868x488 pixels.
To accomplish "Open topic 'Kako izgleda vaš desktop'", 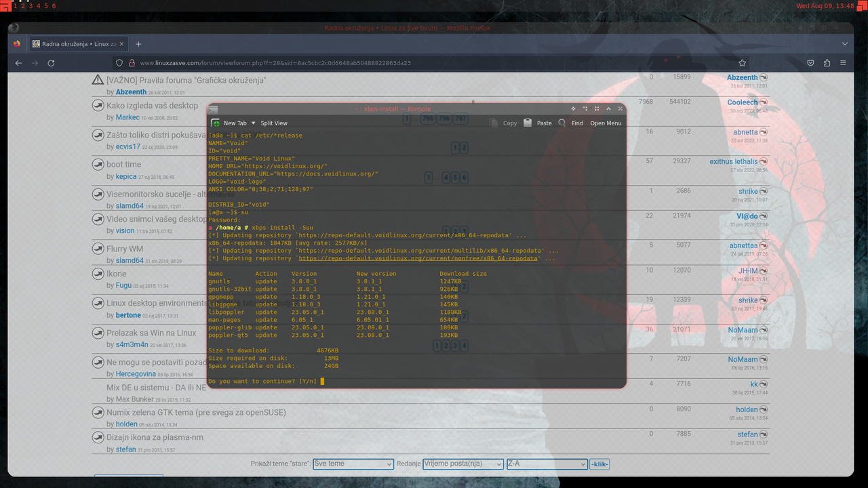I will coord(152,106).
